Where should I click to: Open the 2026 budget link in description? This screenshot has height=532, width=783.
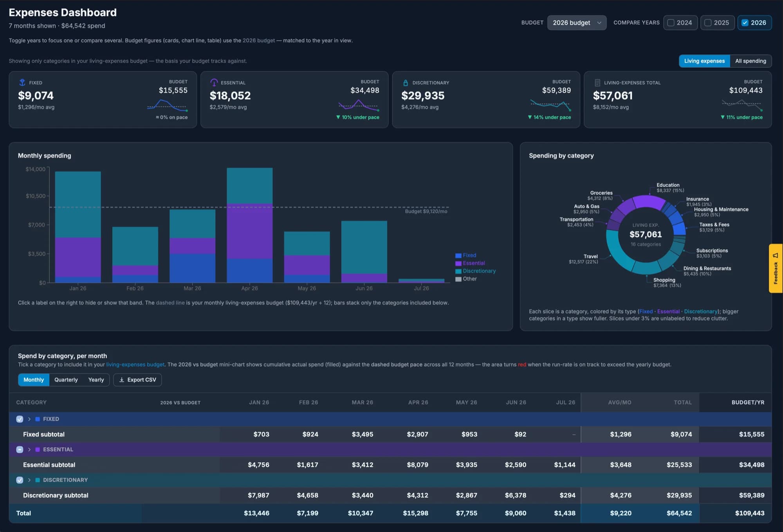(x=259, y=41)
